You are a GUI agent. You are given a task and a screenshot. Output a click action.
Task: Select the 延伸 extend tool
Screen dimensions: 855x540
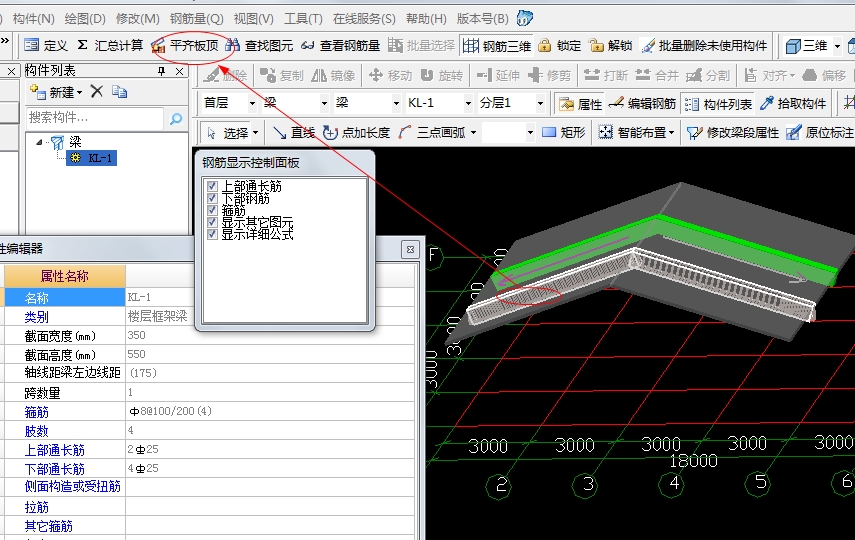click(498, 75)
